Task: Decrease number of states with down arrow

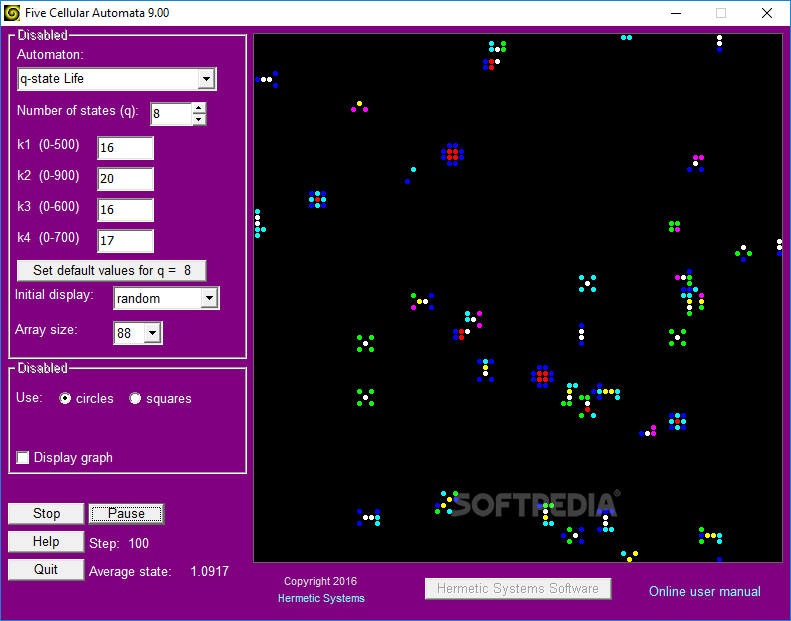Action: 199,120
